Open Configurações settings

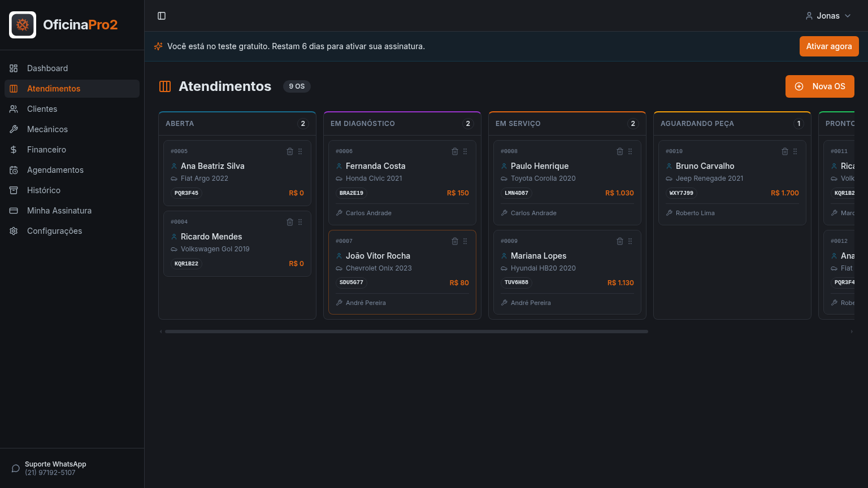click(x=72, y=231)
